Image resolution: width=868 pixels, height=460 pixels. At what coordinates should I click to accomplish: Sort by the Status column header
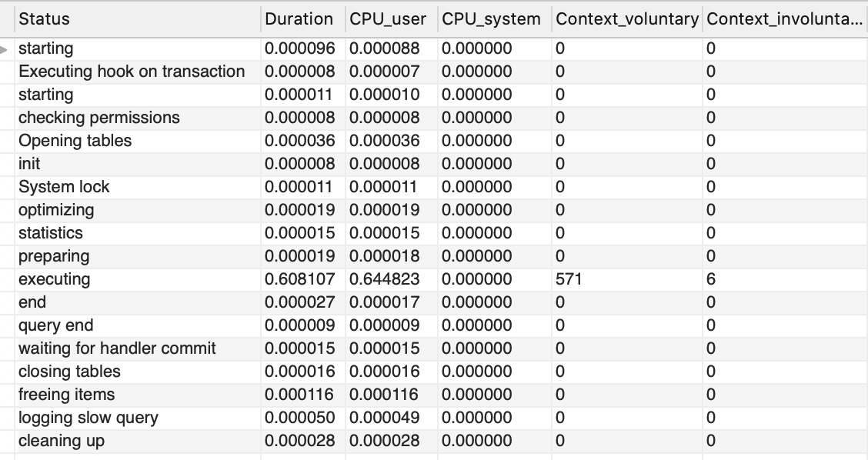[x=44, y=19]
